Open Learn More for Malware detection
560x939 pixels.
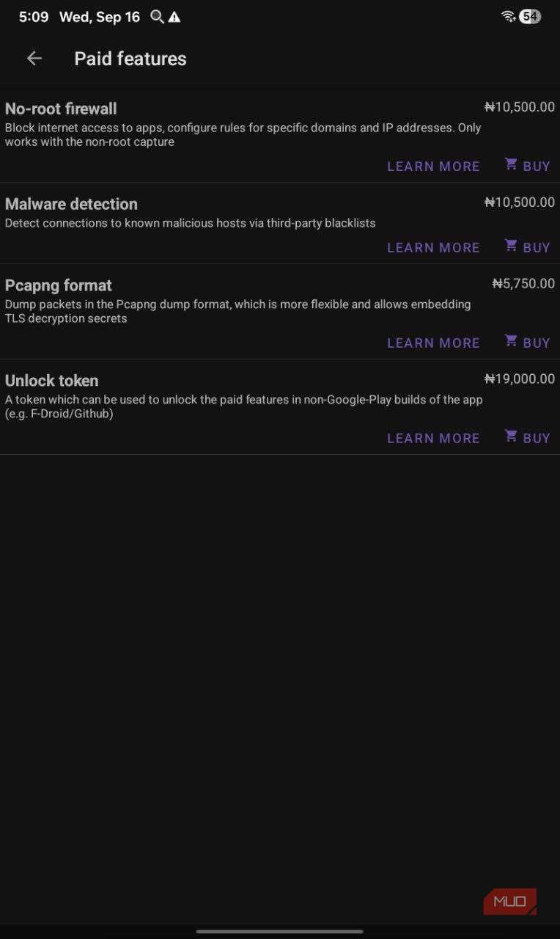point(433,248)
